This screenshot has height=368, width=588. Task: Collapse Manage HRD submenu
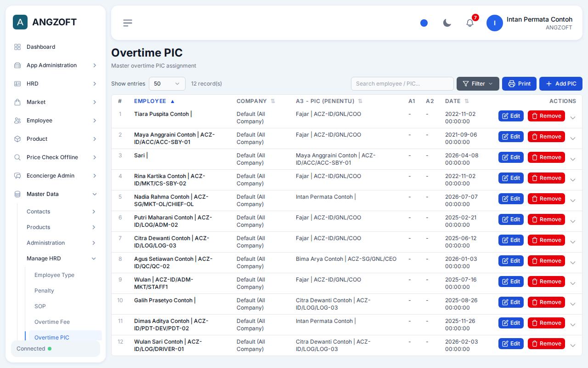click(x=62, y=259)
